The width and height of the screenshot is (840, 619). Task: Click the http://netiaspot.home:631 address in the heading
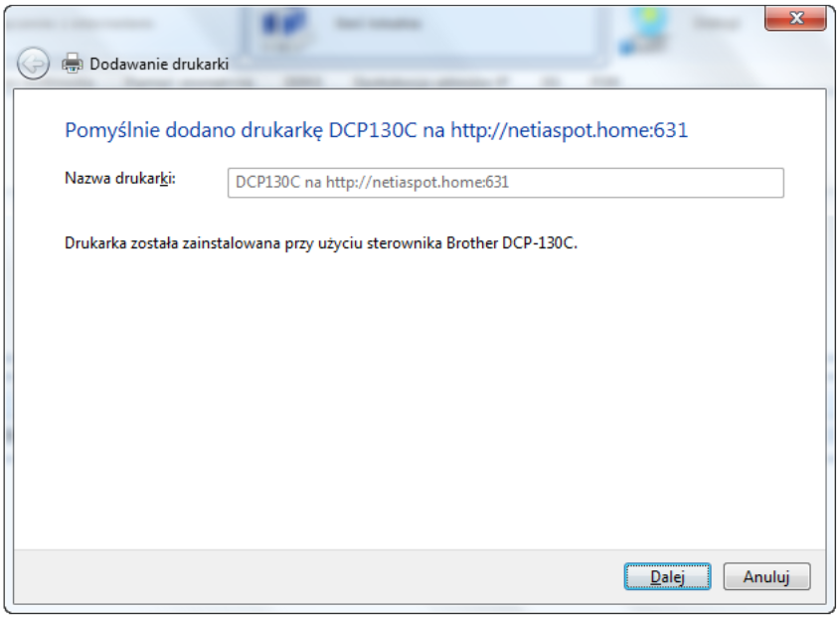click(569, 130)
